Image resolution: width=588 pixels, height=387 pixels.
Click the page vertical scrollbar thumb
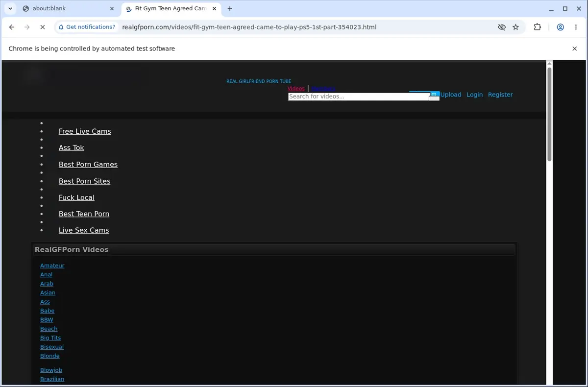tap(549, 114)
